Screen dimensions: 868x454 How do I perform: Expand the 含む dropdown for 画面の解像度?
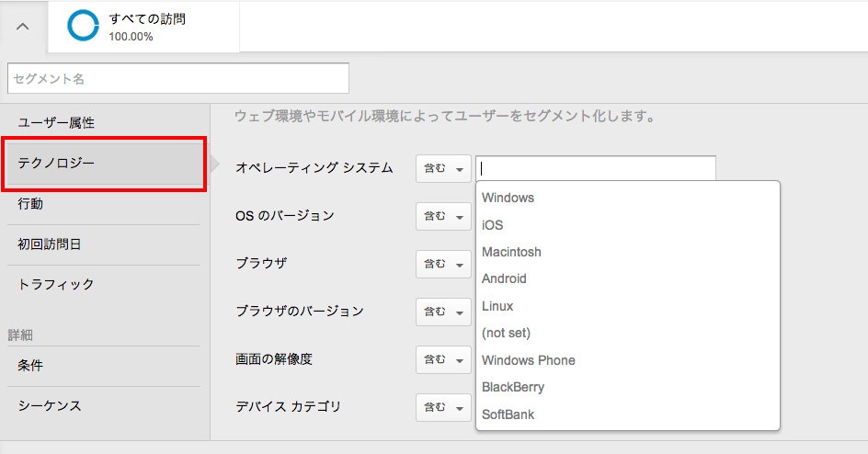[443, 360]
